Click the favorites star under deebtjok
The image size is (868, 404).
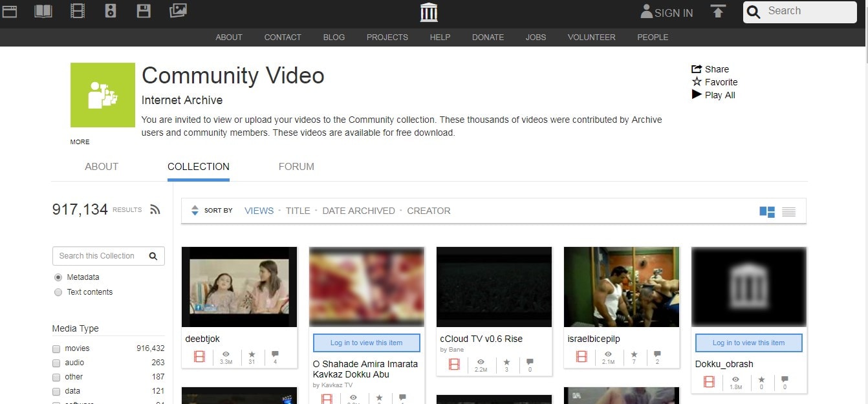pos(252,354)
